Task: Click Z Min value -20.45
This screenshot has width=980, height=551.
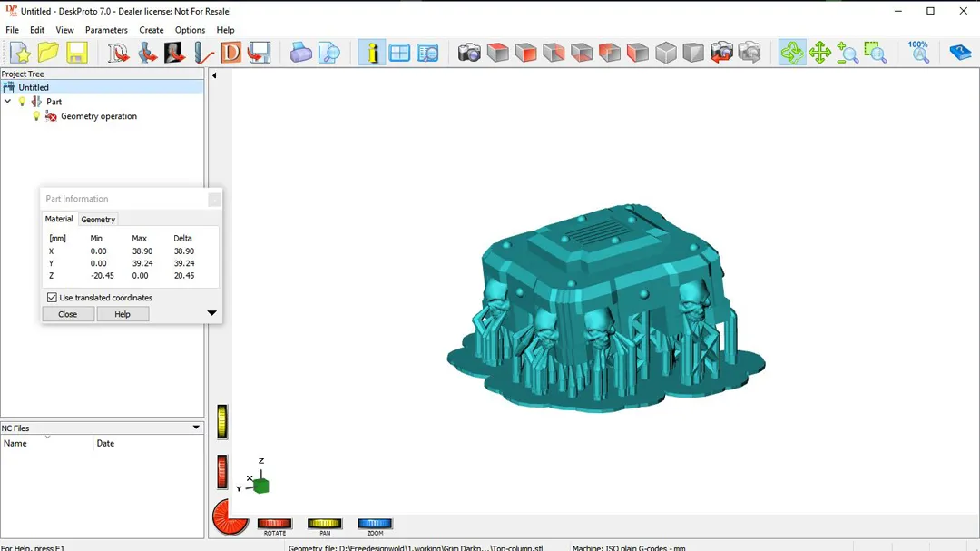Action: pyautogui.click(x=103, y=276)
